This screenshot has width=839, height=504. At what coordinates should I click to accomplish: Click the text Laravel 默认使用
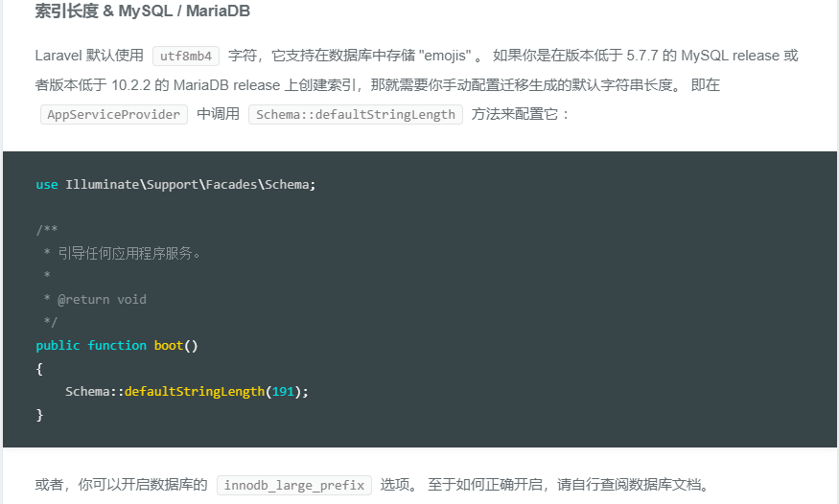tap(89, 56)
